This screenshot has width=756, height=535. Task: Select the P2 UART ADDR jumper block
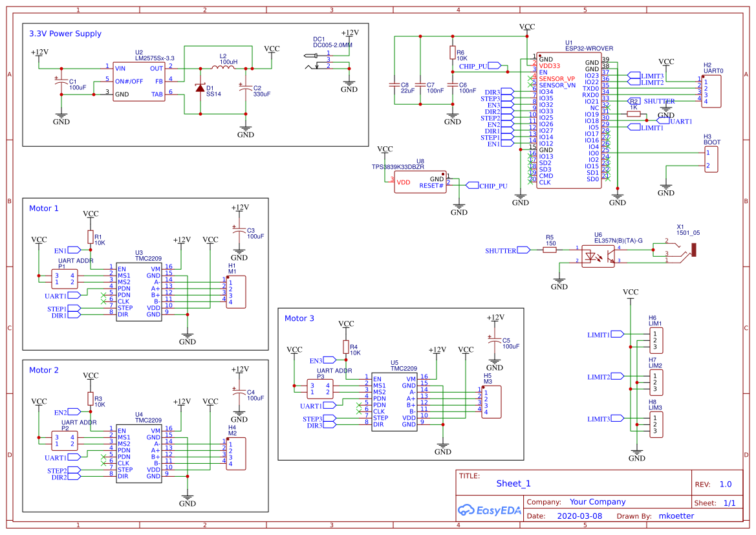coord(65,441)
